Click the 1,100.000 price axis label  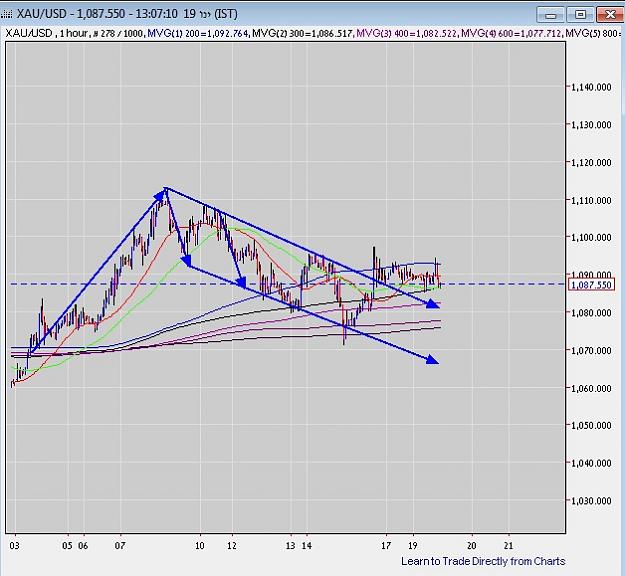pyautogui.click(x=591, y=238)
